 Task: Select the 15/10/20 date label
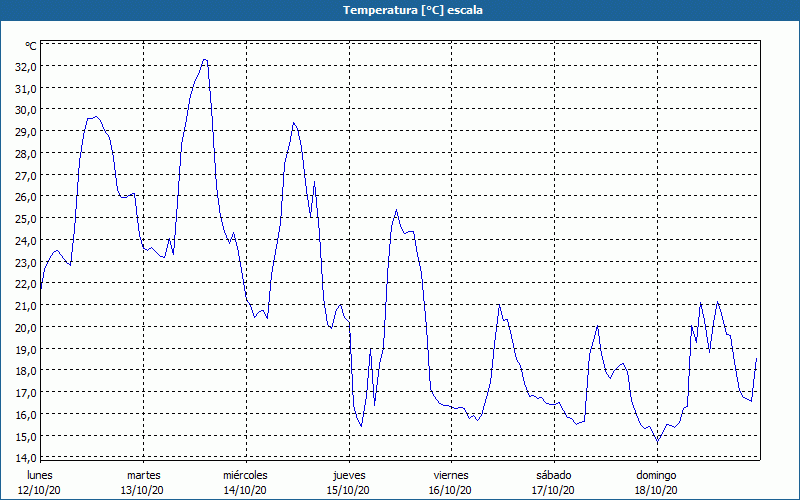point(348,490)
